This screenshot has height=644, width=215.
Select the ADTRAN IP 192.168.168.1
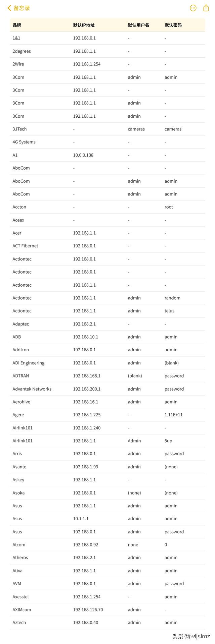(x=87, y=376)
